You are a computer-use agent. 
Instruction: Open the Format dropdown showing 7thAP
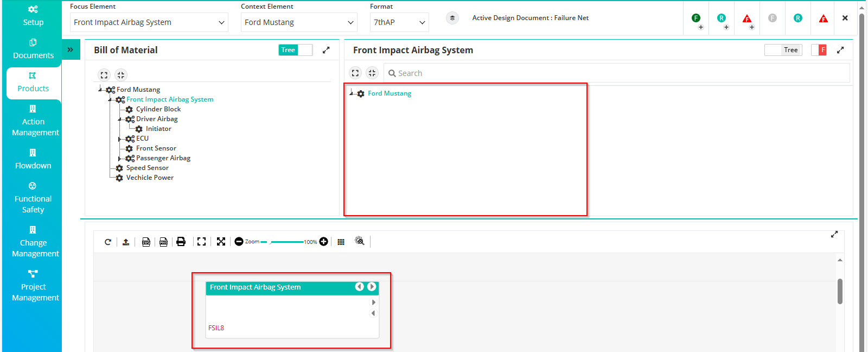[x=399, y=22]
